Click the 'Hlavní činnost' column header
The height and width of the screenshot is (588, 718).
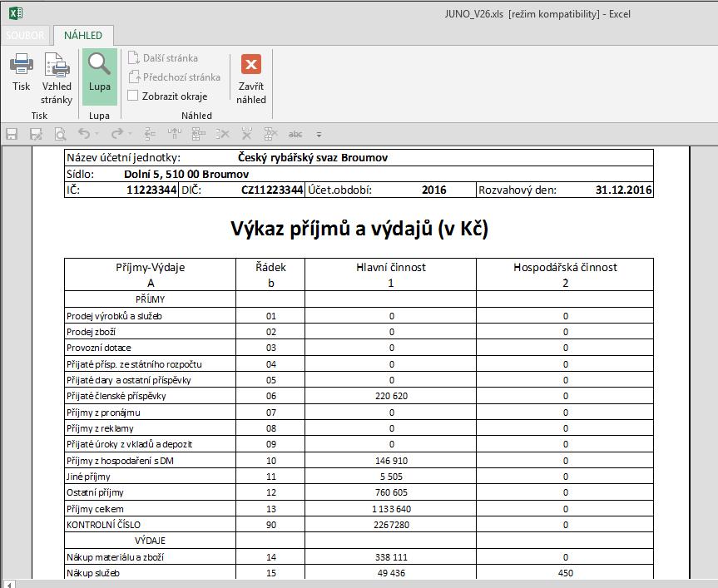click(x=390, y=267)
